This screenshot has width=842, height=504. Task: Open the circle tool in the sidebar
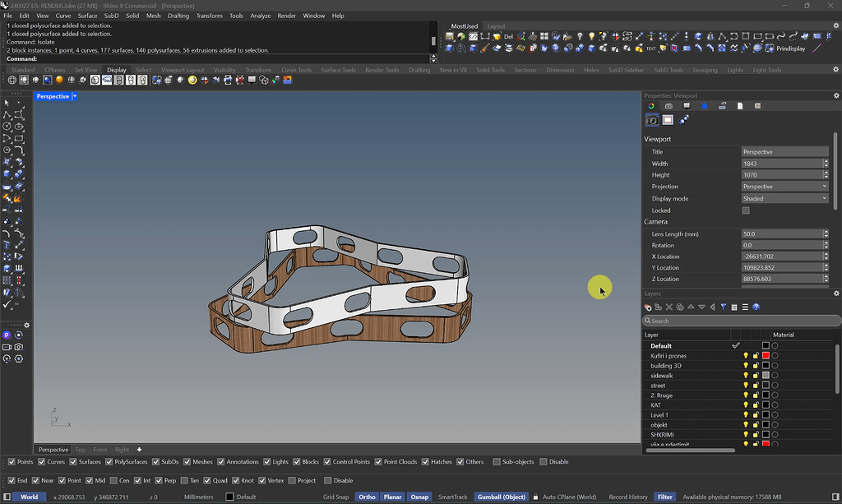tap(6, 126)
